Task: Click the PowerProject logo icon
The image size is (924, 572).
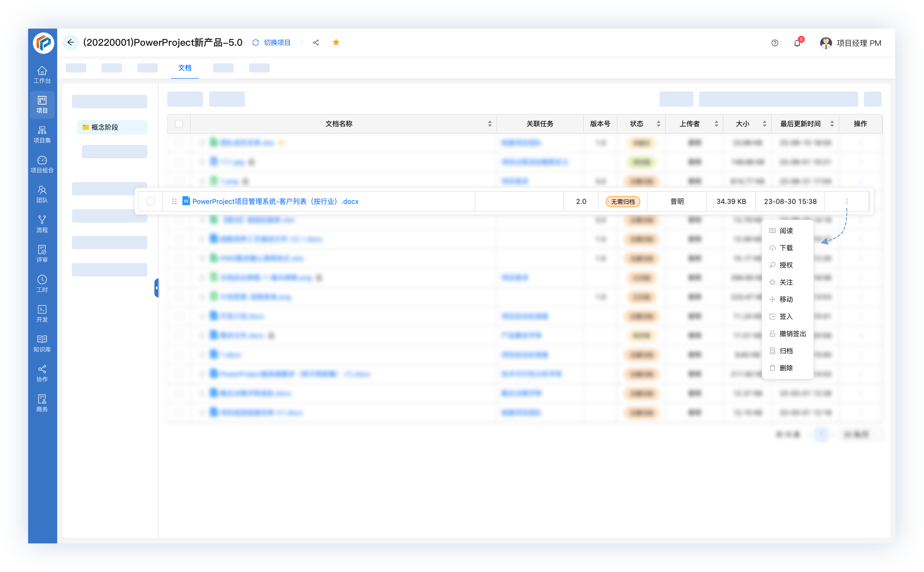Action: click(x=44, y=43)
